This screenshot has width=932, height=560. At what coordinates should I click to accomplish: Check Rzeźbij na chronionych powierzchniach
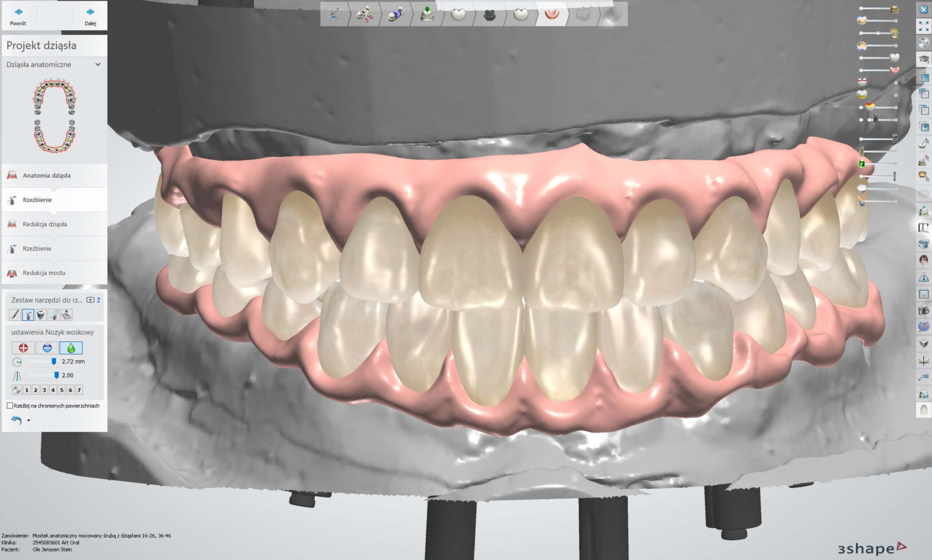click(x=10, y=406)
